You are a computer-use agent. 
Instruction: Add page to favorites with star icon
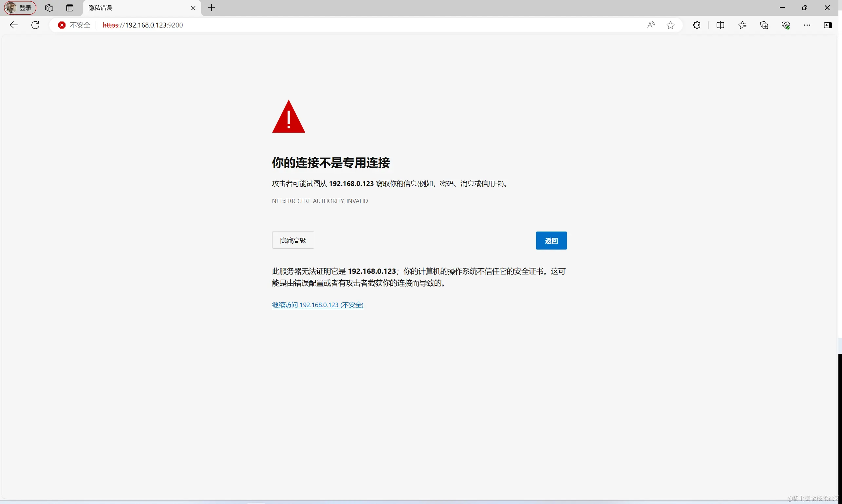(670, 25)
